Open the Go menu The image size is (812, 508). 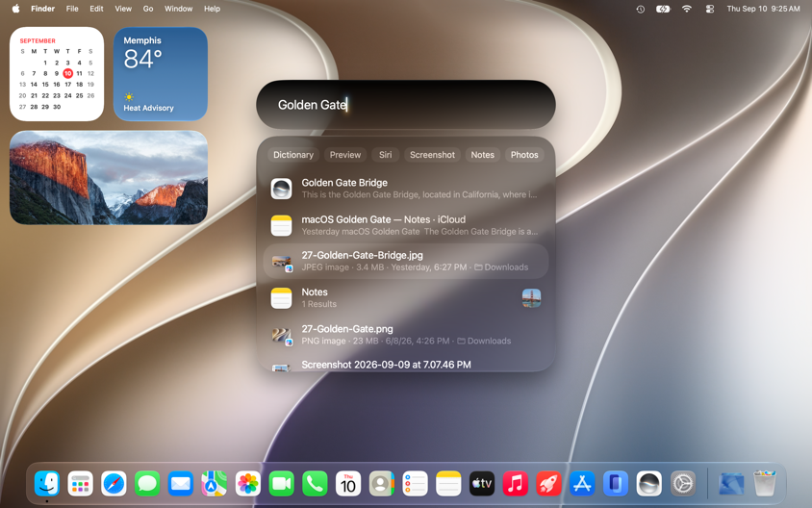click(148, 9)
